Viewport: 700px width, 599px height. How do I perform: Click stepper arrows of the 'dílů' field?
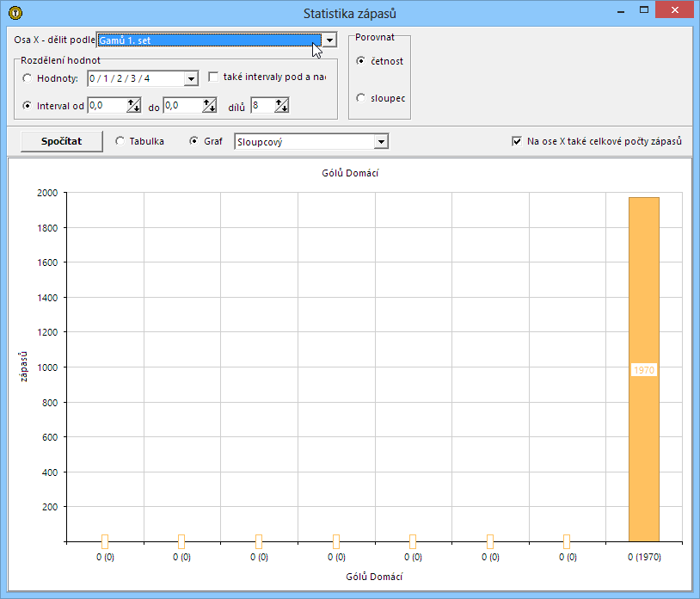[x=281, y=106]
